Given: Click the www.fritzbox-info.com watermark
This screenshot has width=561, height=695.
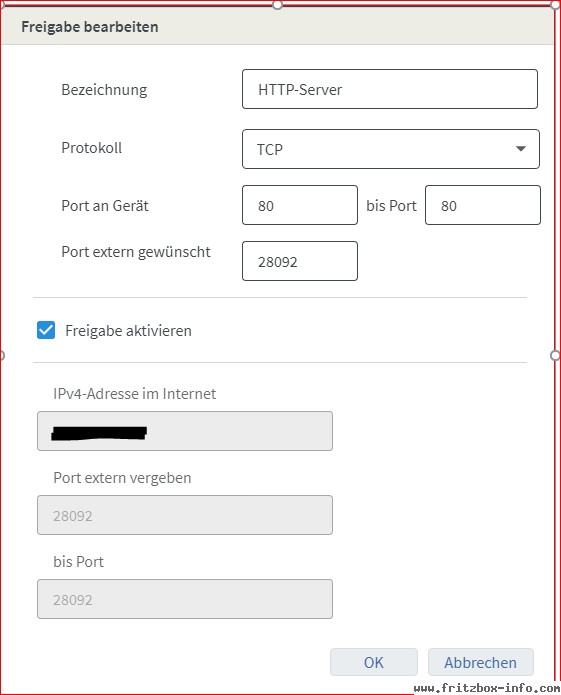Looking at the screenshot, I should pos(487,688).
